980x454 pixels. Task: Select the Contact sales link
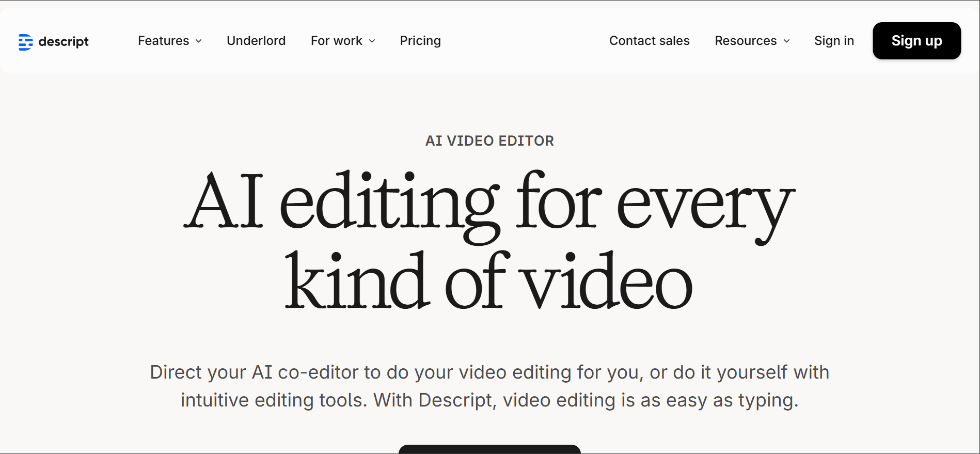(649, 41)
